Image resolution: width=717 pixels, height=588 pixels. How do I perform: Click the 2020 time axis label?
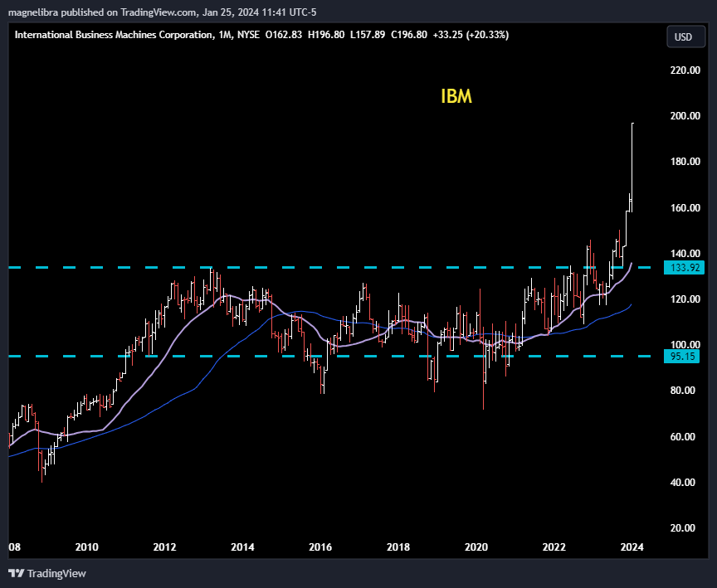476,547
